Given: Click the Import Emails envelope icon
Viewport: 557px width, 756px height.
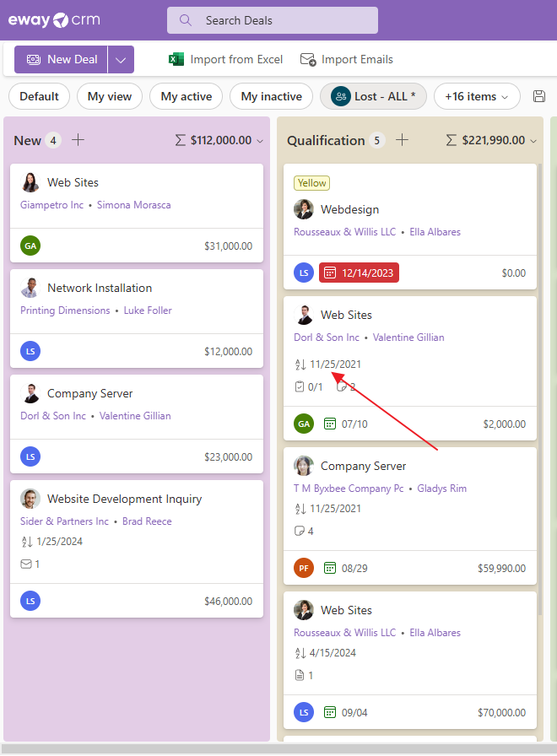Looking at the screenshot, I should click(x=308, y=59).
